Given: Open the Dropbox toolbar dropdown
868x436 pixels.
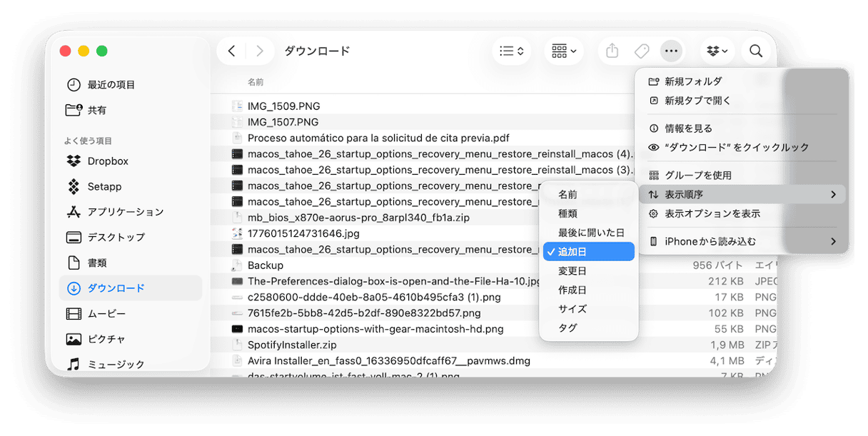Looking at the screenshot, I should [x=717, y=51].
